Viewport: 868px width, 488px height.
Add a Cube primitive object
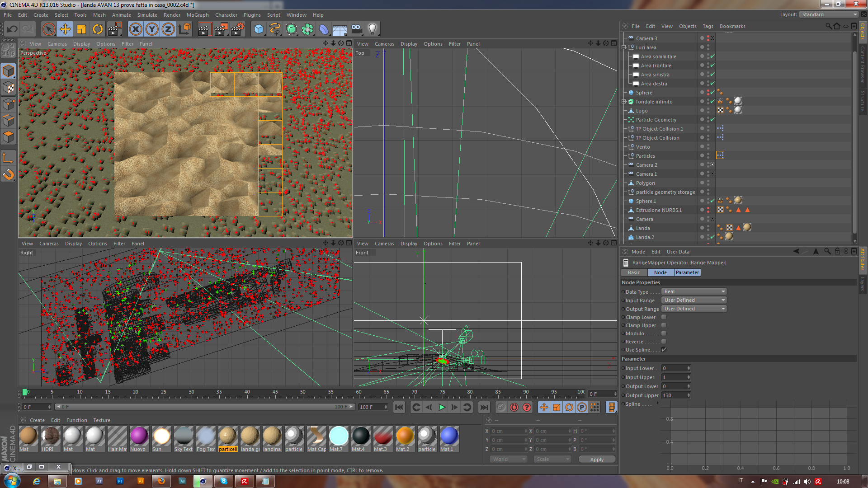(x=259, y=29)
